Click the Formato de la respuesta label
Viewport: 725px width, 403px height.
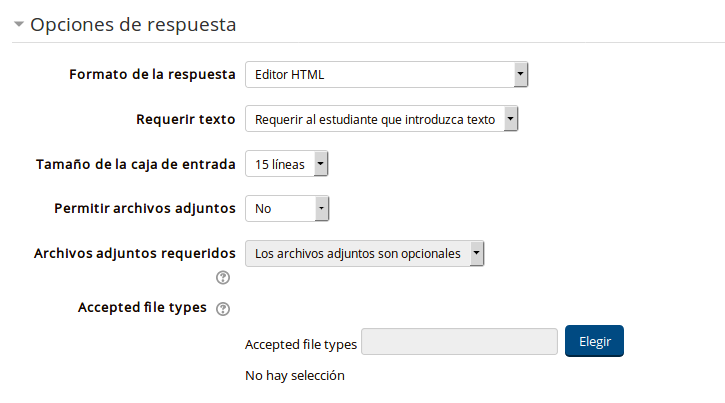click(152, 74)
